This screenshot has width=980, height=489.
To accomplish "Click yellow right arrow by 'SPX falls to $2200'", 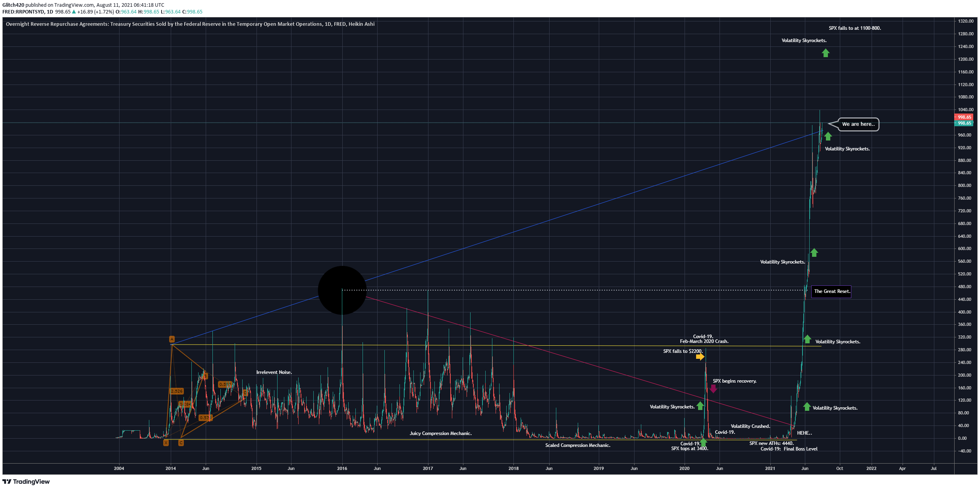I will pos(700,357).
